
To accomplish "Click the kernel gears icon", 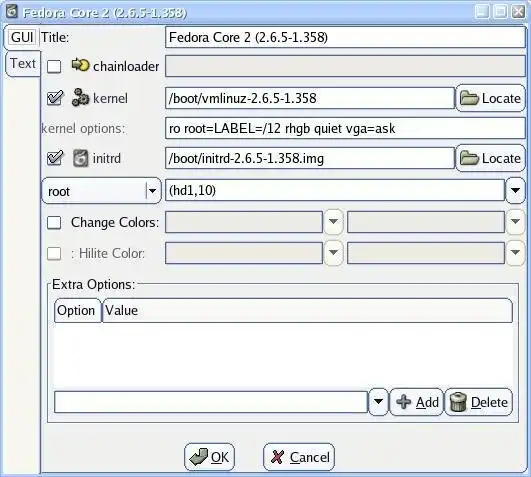I will point(80,97).
